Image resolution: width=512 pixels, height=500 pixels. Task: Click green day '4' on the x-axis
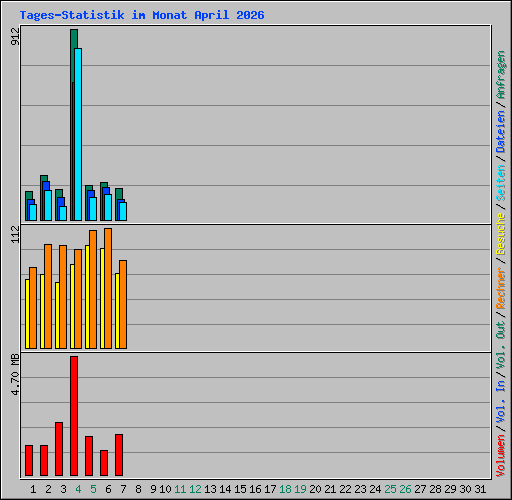click(x=78, y=489)
